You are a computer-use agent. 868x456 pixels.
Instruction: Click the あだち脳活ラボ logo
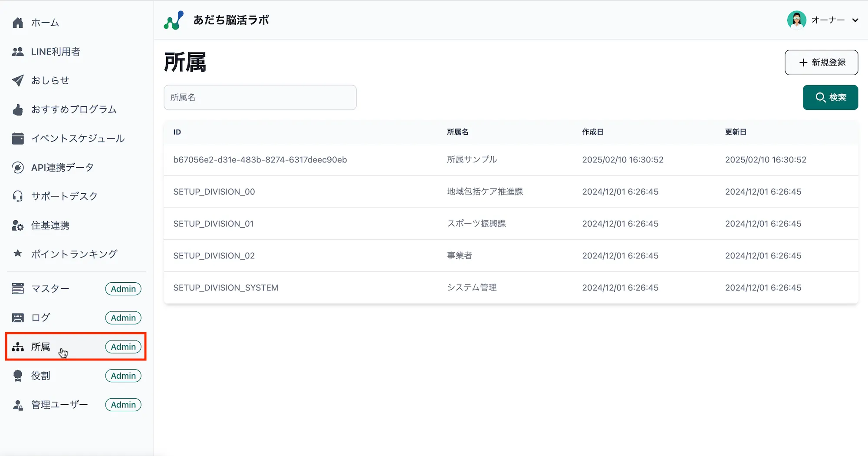pos(174,20)
